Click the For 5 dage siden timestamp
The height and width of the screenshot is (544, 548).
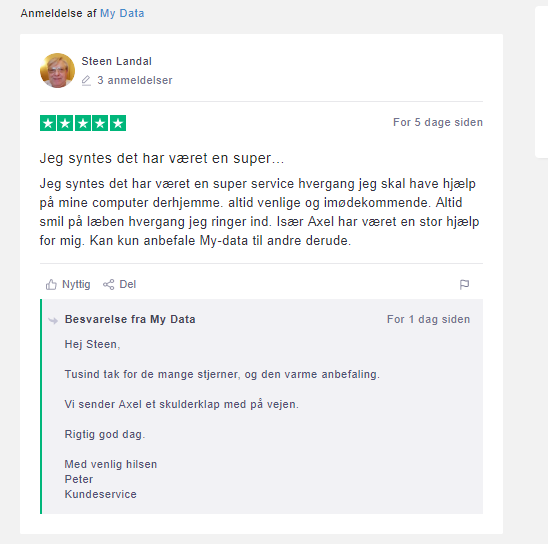tap(438, 122)
